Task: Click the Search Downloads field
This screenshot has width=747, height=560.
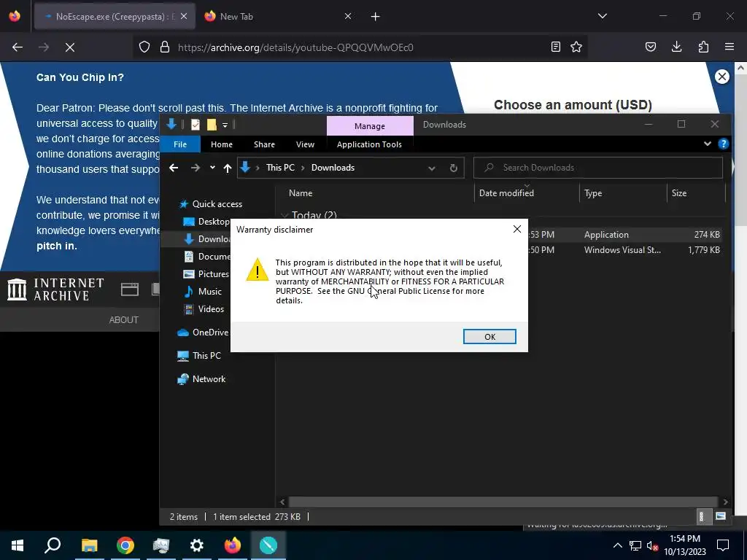Action: point(598,168)
